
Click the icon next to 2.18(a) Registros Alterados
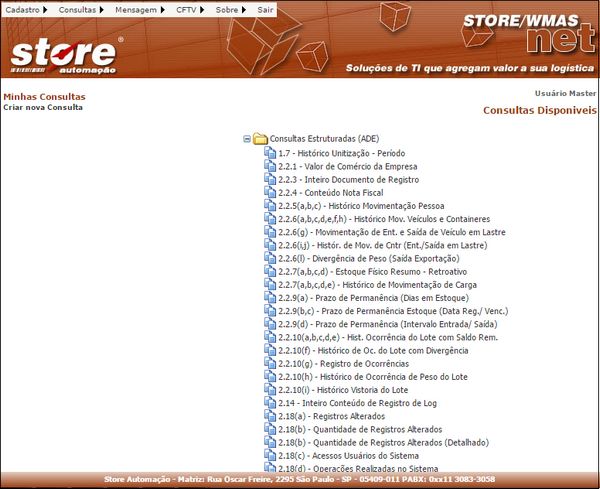pyautogui.click(x=269, y=415)
